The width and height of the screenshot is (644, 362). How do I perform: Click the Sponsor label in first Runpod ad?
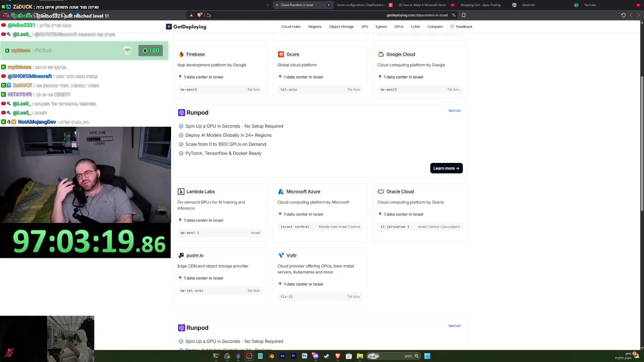coord(454,111)
